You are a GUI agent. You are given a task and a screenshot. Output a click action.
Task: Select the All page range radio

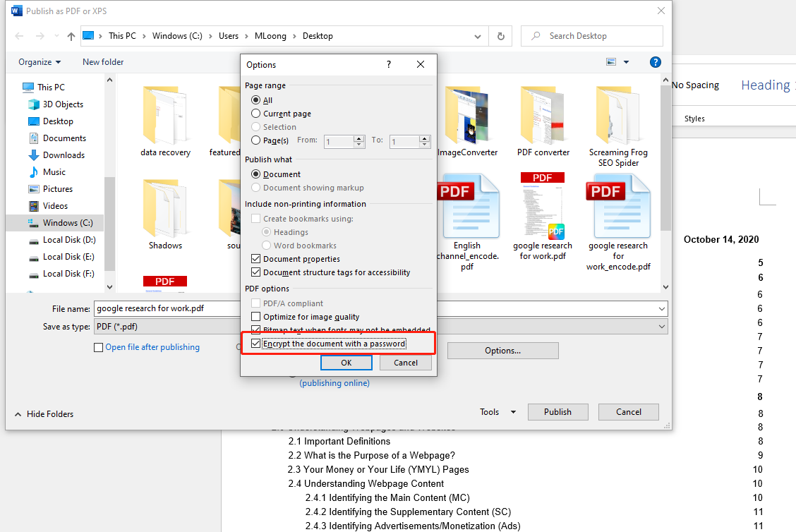point(256,100)
